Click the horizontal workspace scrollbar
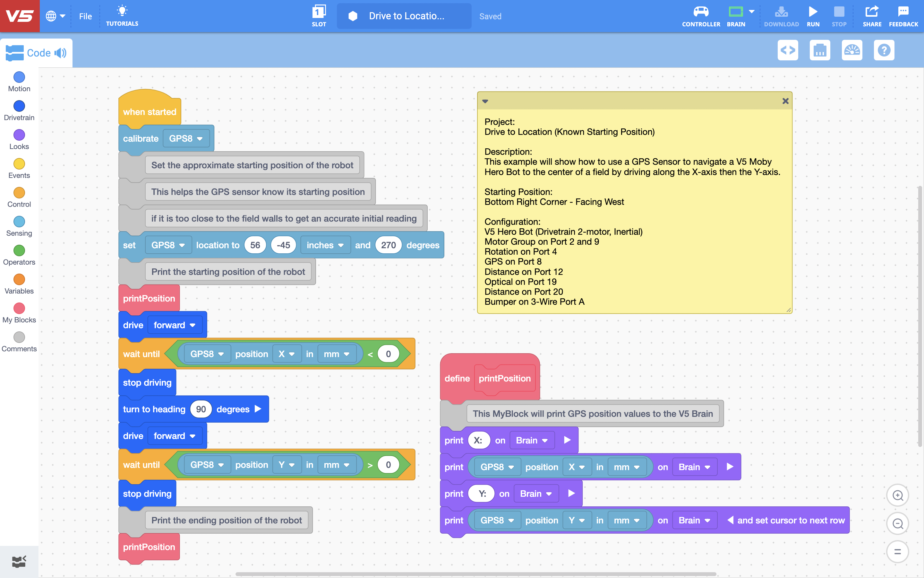924x578 pixels. point(476,574)
